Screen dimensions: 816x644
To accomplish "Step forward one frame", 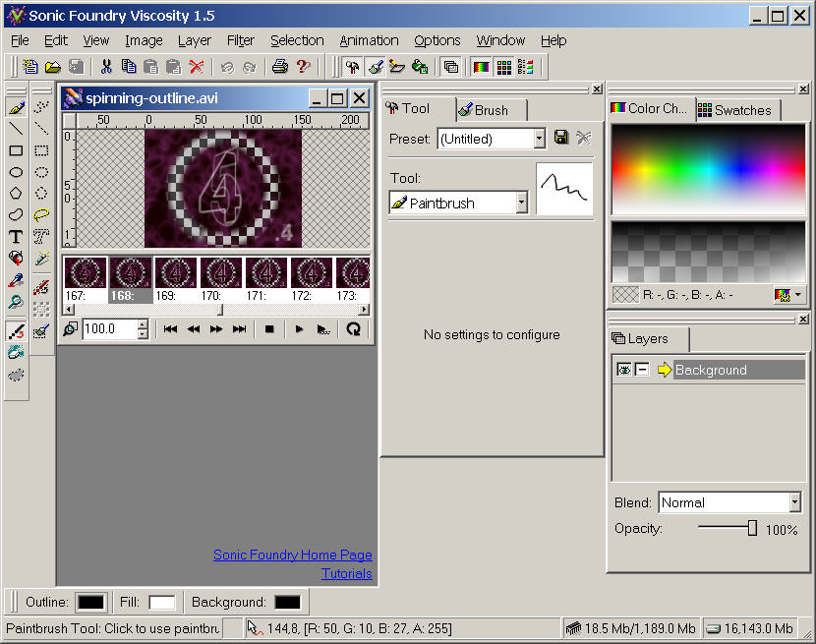I will click(216, 329).
